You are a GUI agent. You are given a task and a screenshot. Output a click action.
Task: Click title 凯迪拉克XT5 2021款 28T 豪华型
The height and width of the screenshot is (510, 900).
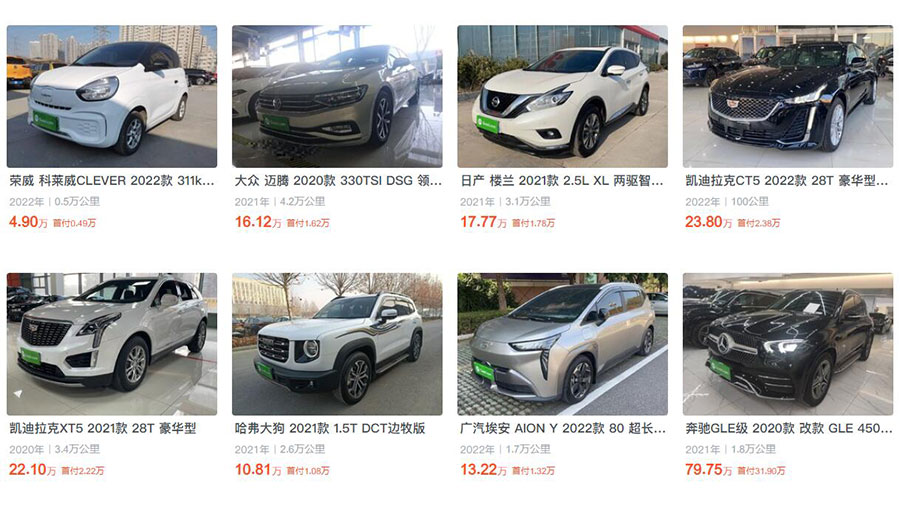[103, 429]
